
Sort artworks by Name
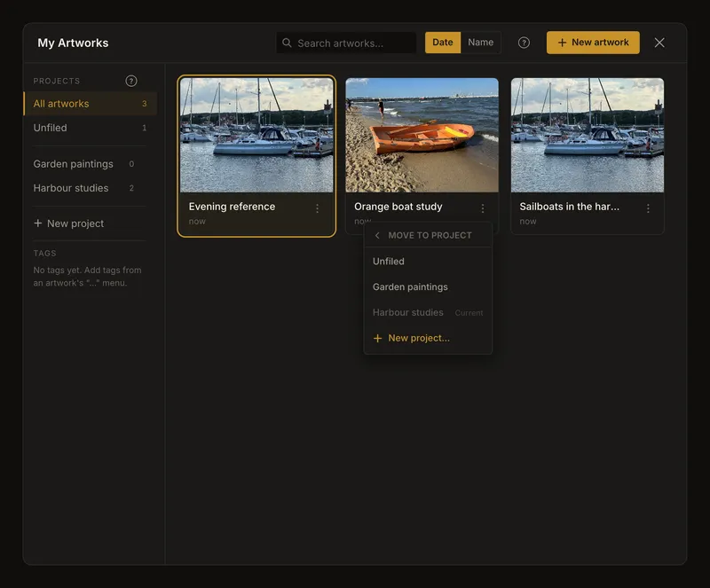tap(480, 43)
